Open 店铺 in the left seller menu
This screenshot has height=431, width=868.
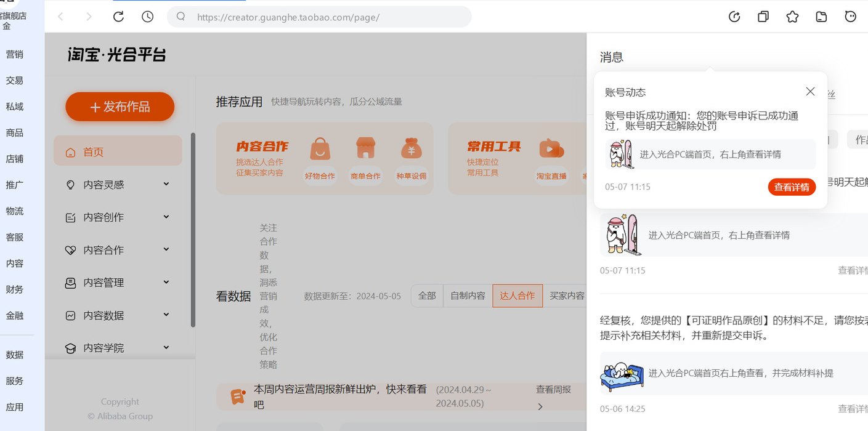point(15,159)
